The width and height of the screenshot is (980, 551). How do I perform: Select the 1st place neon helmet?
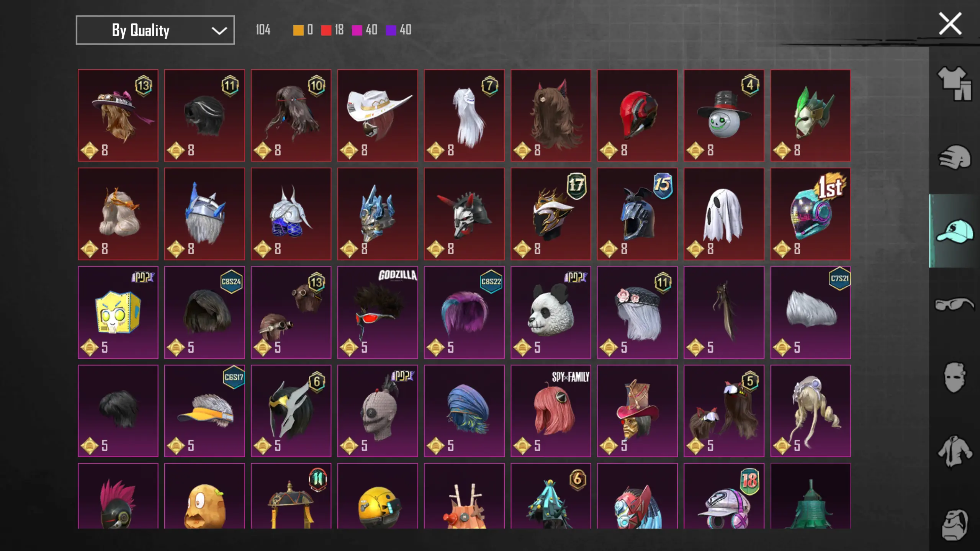pyautogui.click(x=810, y=214)
